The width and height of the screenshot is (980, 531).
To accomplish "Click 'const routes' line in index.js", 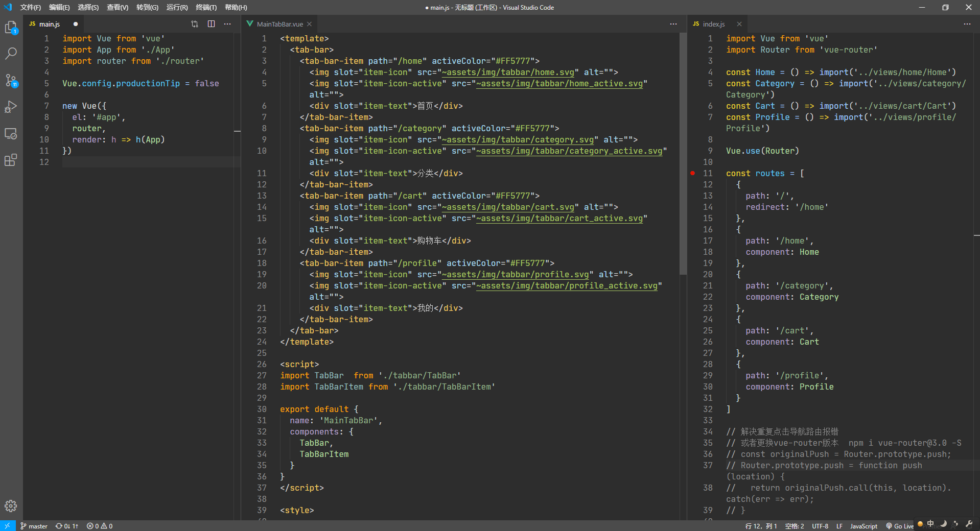I will (765, 173).
